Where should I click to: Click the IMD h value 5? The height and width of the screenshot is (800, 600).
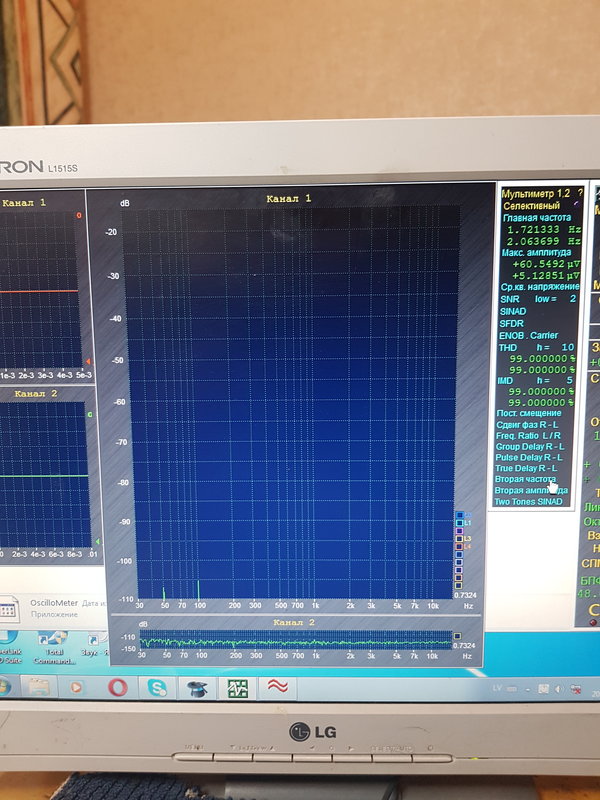569,381
